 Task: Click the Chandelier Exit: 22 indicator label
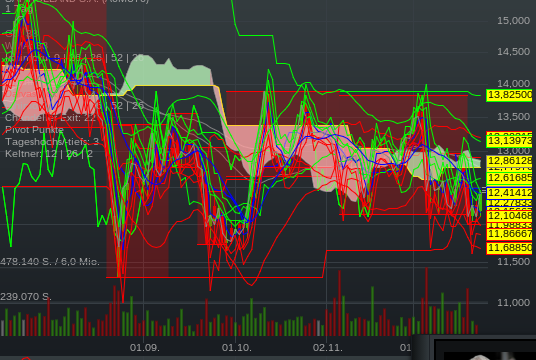pos(51,118)
